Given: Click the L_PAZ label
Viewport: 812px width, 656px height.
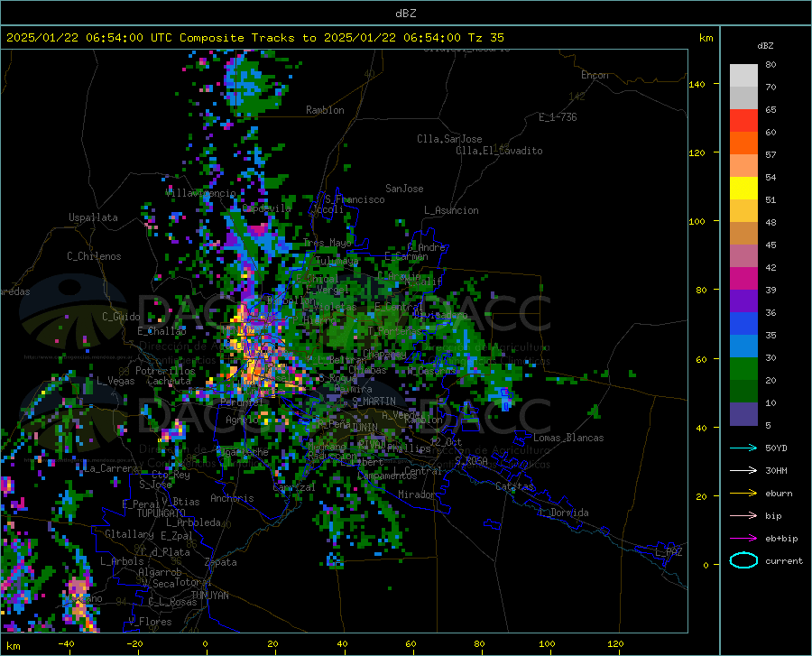Looking at the screenshot, I should pos(669,552).
